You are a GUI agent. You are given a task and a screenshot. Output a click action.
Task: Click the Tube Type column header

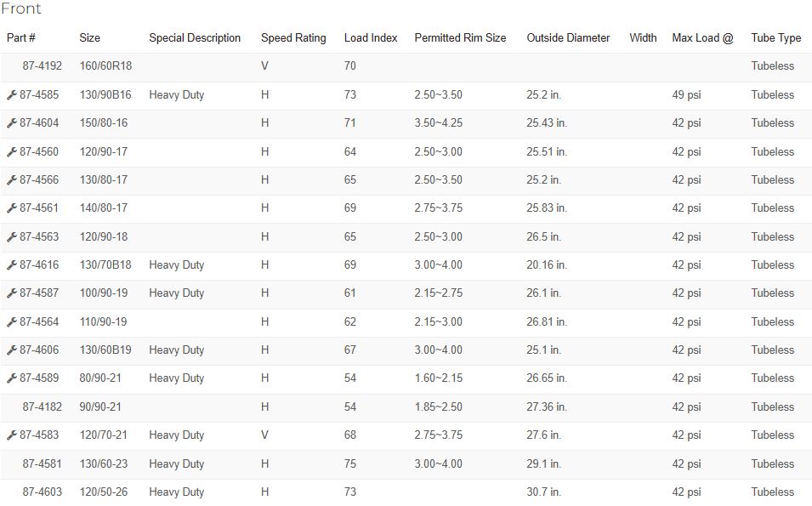[775, 37]
